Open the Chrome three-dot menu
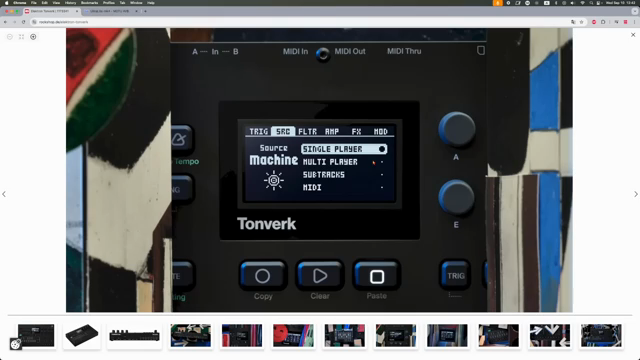Viewport: 640px width, 360px height. coord(635,22)
